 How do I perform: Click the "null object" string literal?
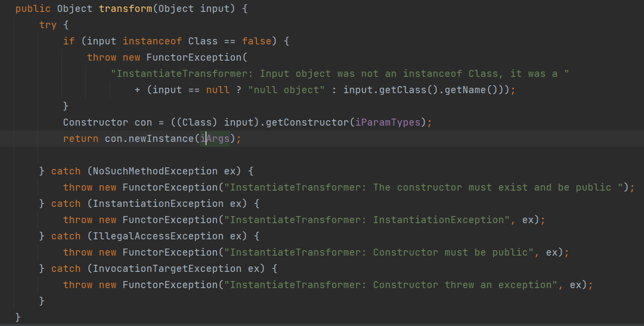click(x=286, y=90)
